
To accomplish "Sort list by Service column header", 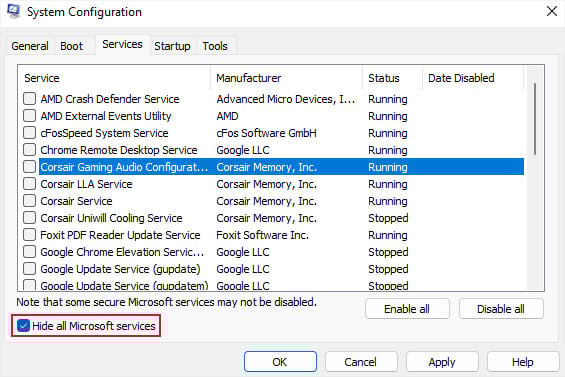I will [114, 78].
